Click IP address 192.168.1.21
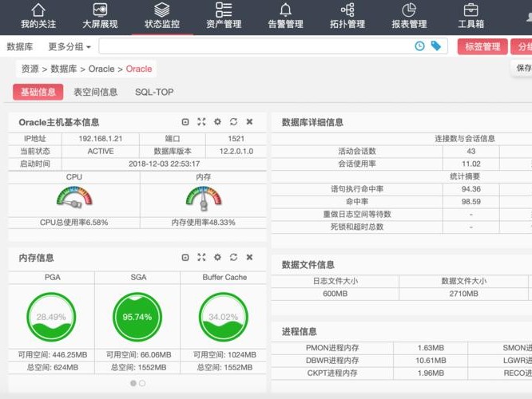 tap(101, 139)
